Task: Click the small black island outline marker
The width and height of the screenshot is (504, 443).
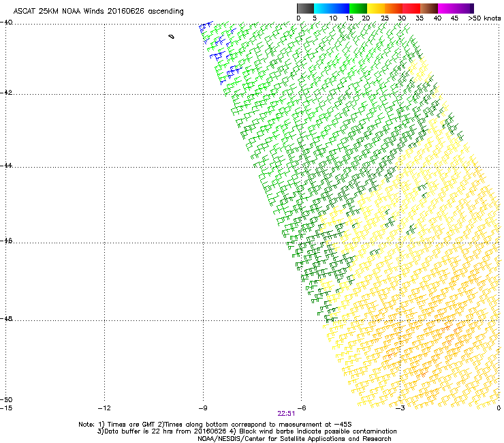Action: [x=172, y=37]
